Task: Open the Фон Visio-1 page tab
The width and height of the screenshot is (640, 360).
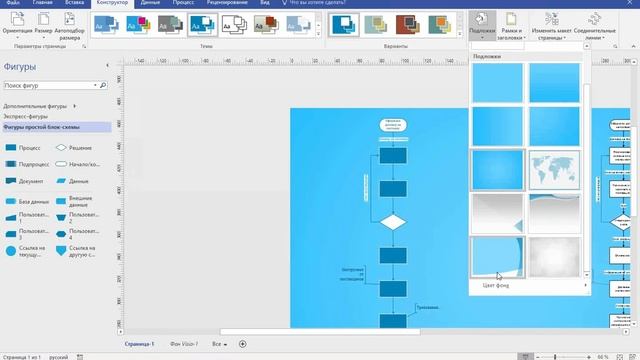Action: (x=184, y=344)
